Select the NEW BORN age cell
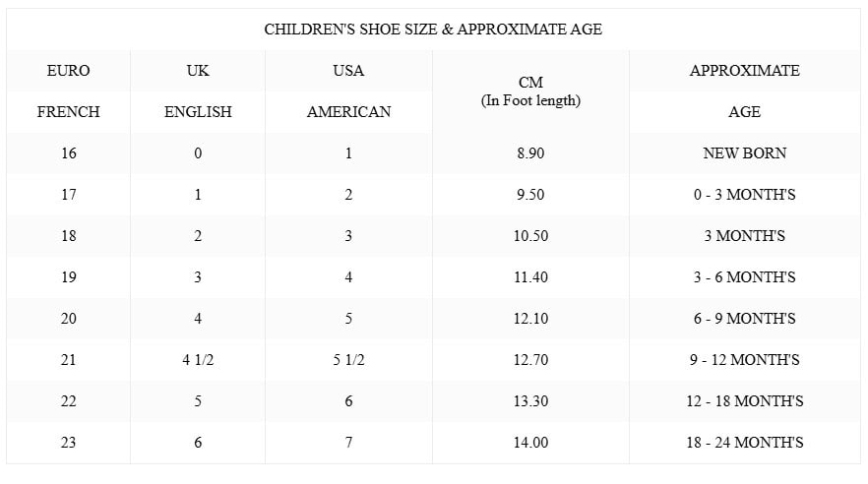This screenshot has width=868, height=484. tap(744, 153)
